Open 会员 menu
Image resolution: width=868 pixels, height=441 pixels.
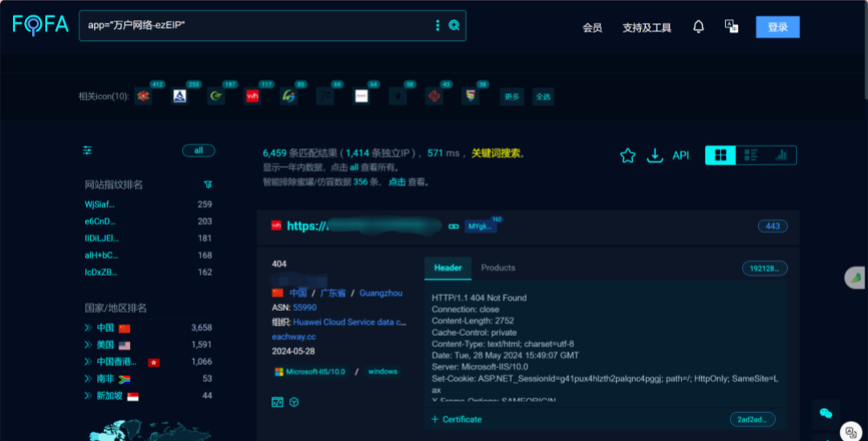click(x=592, y=28)
